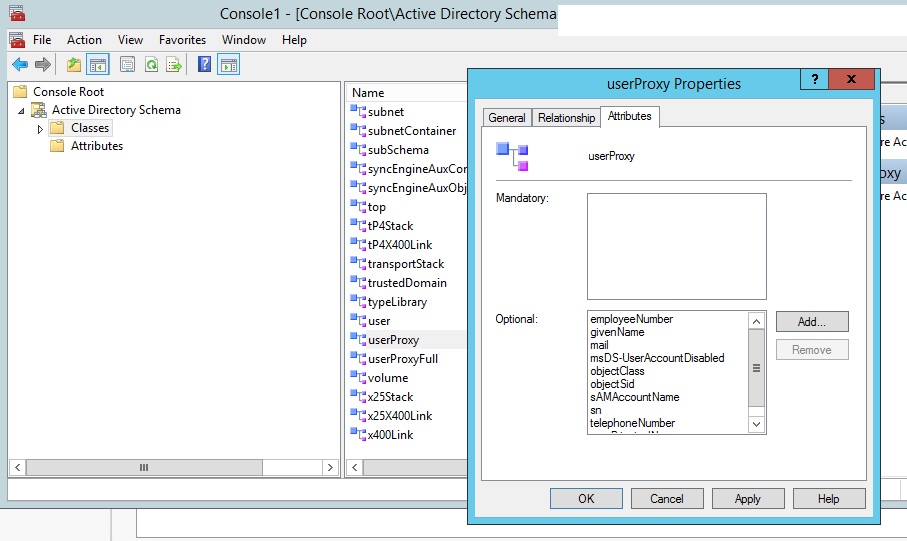The width and height of the screenshot is (907, 541).
Task: Open the Action menu
Action: 84,40
